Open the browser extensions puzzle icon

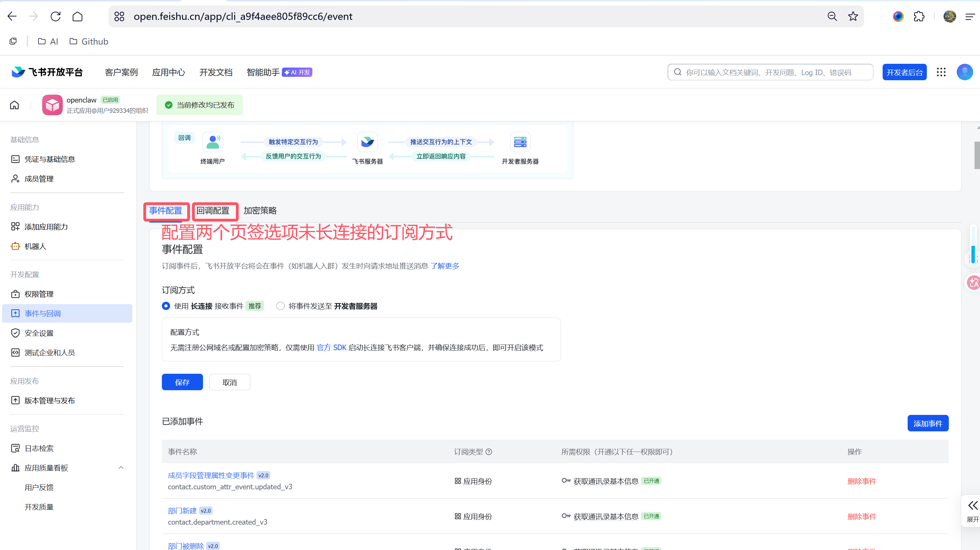(x=919, y=16)
